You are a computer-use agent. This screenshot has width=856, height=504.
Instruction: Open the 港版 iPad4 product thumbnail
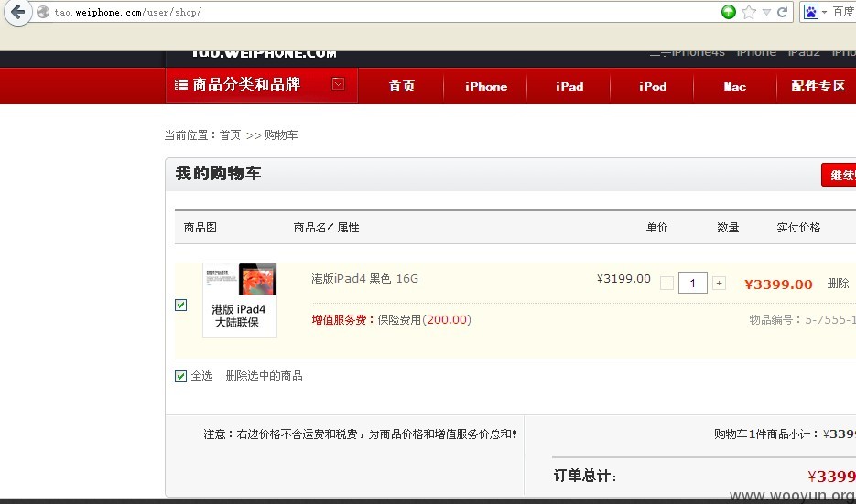[x=240, y=300]
